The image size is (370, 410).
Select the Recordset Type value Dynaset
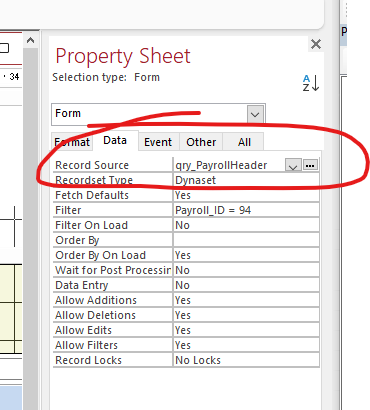click(x=246, y=180)
